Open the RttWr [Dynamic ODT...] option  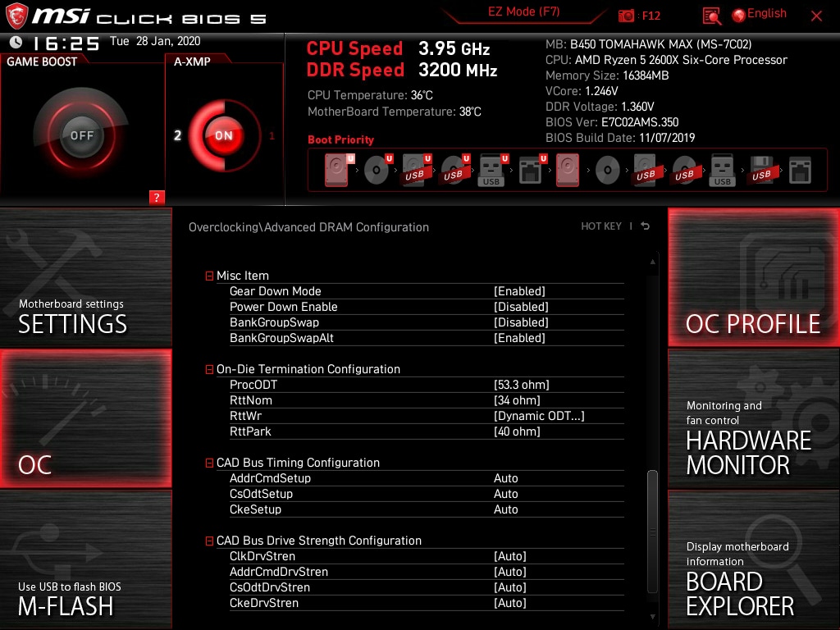point(427,416)
